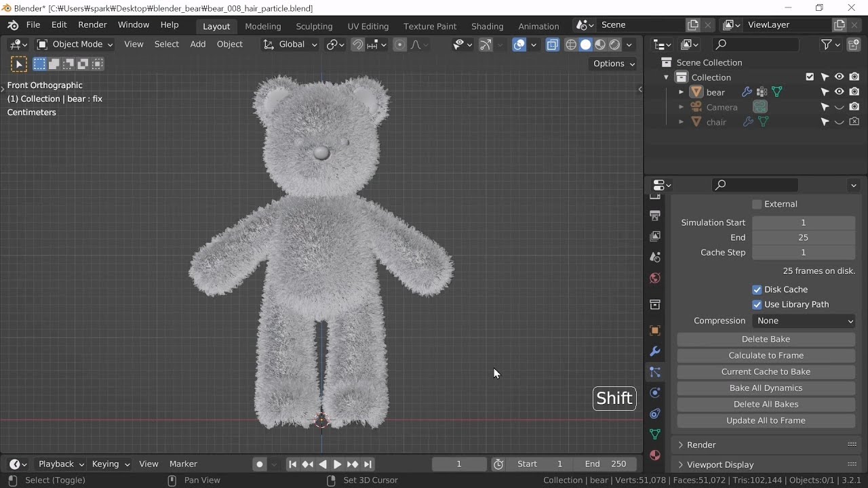This screenshot has height=488, width=868.
Task: Open the Object properties tab
Action: point(655,331)
